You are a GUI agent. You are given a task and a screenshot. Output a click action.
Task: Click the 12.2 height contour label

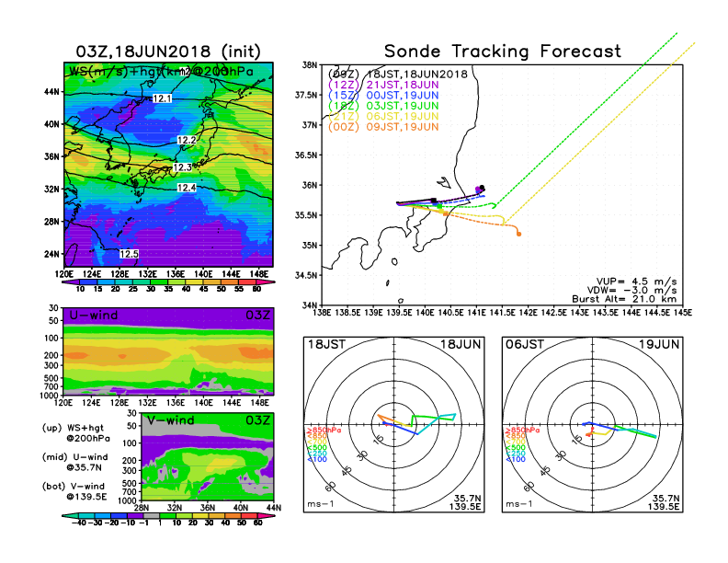[x=187, y=140]
